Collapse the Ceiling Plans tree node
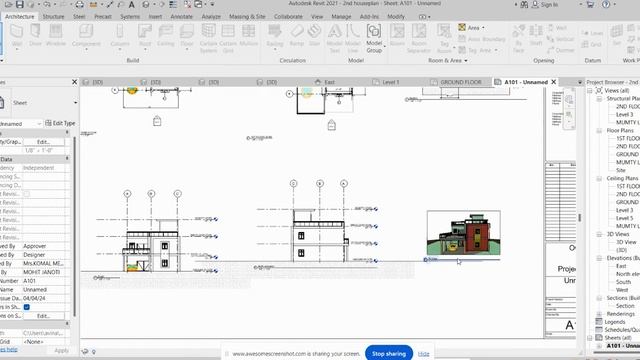This screenshot has height=360, width=640. (599, 178)
